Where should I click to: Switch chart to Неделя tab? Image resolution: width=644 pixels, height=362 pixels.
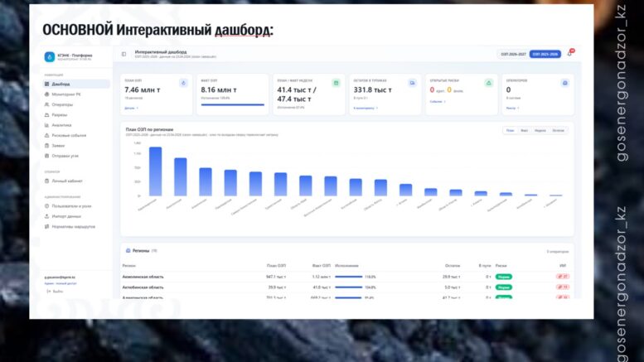click(x=540, y=131)
